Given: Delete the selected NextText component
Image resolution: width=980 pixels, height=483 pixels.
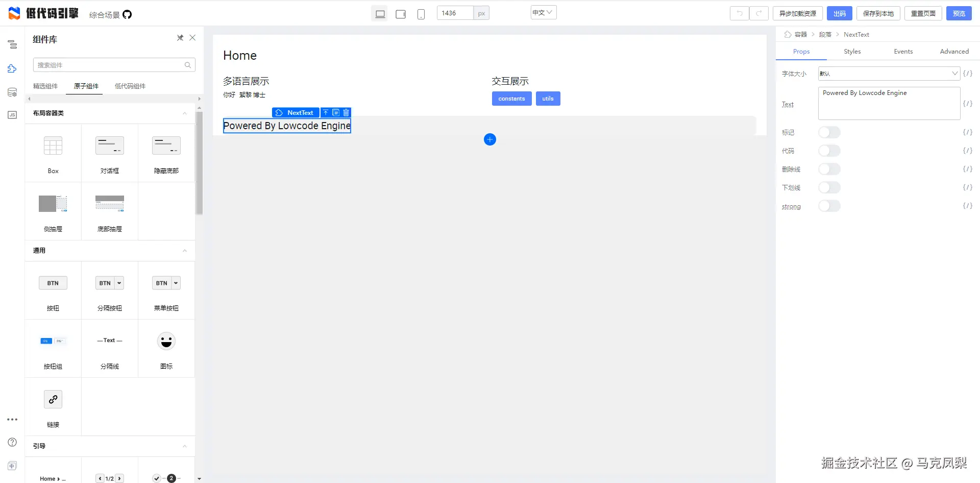Looking at the screenshot, I should pos(346,112).
